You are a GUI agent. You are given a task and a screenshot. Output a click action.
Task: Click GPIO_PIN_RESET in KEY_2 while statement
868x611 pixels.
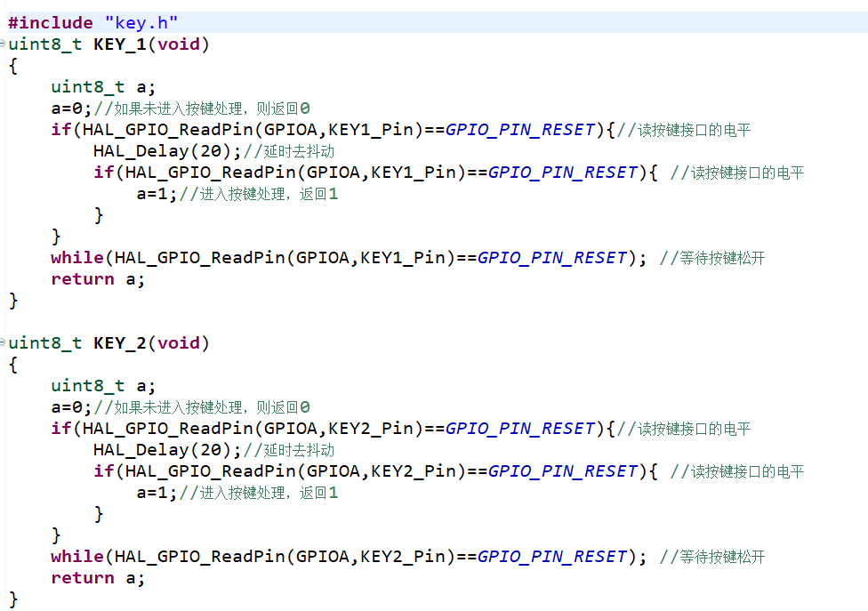[552, 557]
